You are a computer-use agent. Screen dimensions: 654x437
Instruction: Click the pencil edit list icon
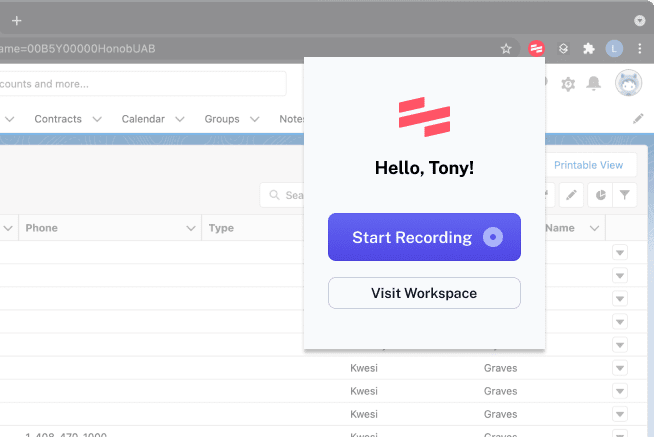571,195
